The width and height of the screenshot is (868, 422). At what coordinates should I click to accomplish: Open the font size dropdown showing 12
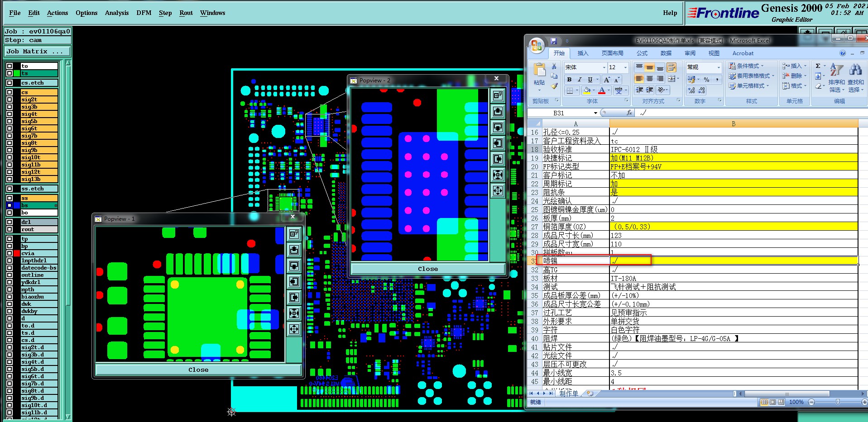point(626,67)
